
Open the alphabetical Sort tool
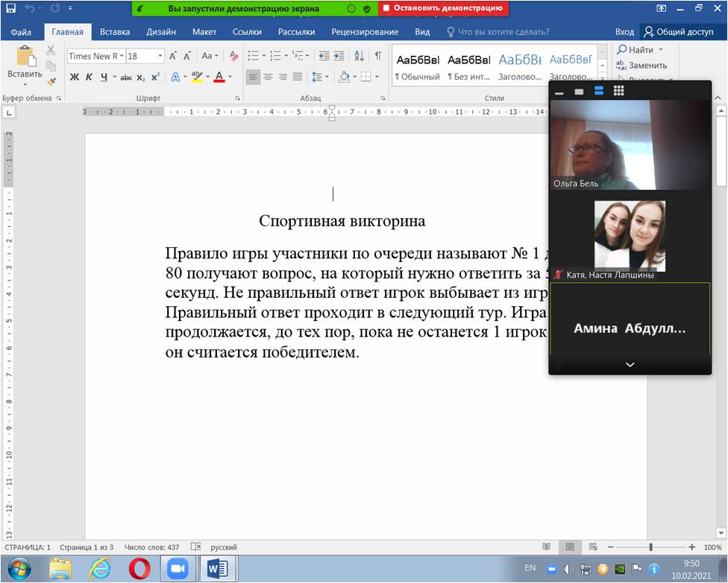(x=359, y=55)
